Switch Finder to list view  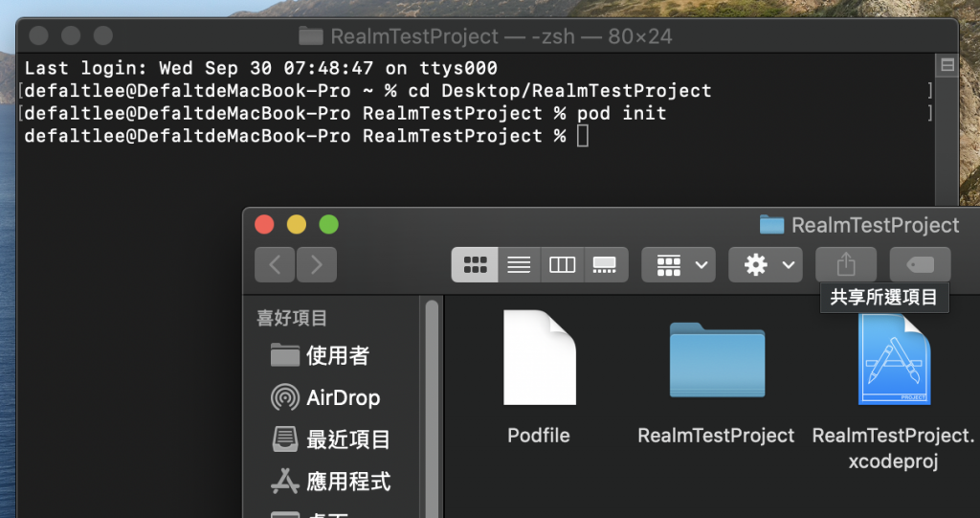(519, 264)
